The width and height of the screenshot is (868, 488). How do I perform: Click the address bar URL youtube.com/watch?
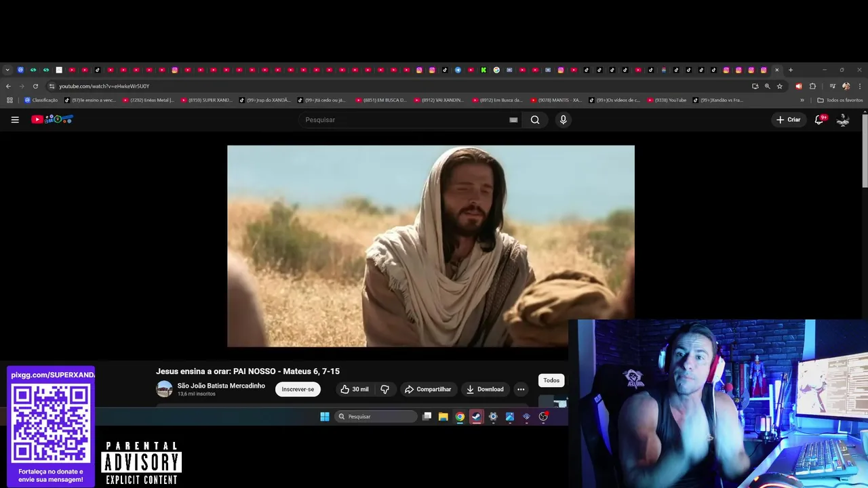click(104, 86)
